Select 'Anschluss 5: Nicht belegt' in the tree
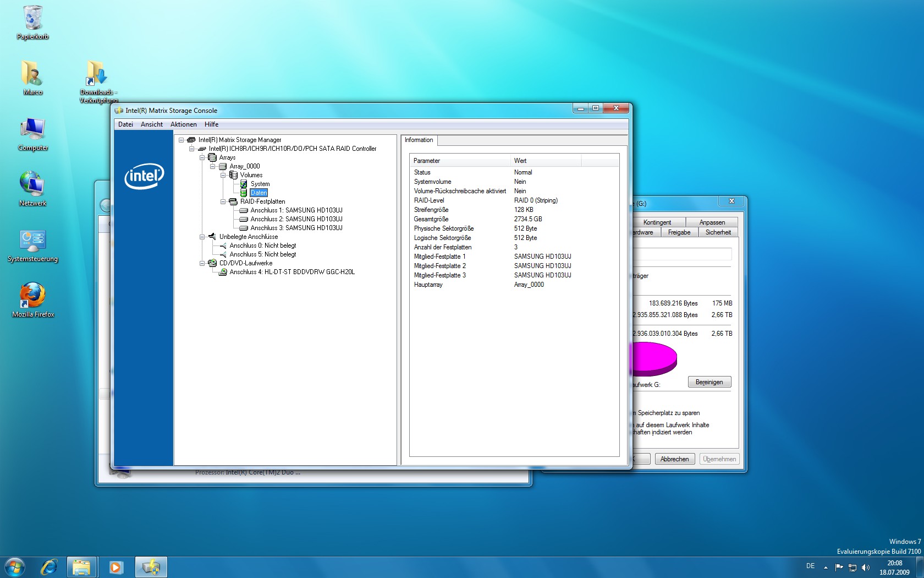Image resolution: width=924 pixels, height=578 pixels. (x=263, y=254)
